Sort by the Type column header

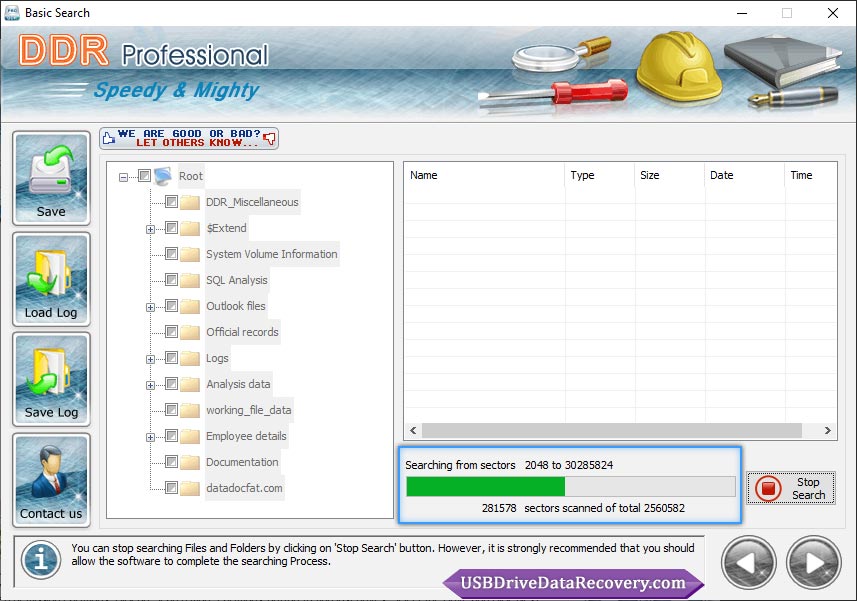coord(600,175)
